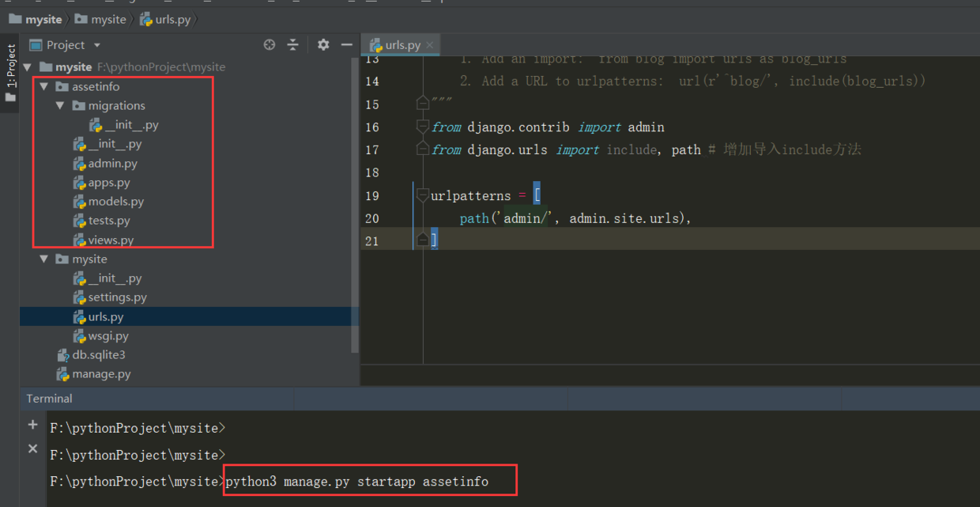Click the settings.py Python file icon
Screen dimensions: 980x507
click(x=79, y=298)
